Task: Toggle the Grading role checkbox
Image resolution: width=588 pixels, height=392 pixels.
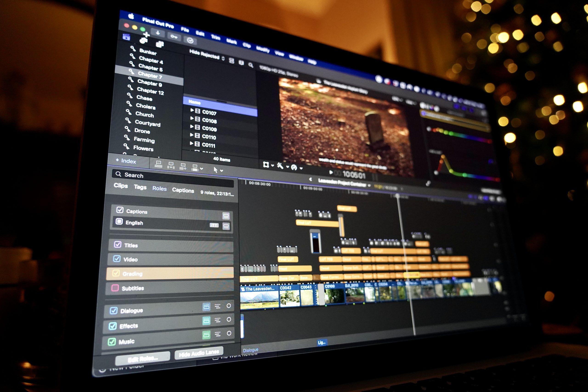Action: [116, 273]
